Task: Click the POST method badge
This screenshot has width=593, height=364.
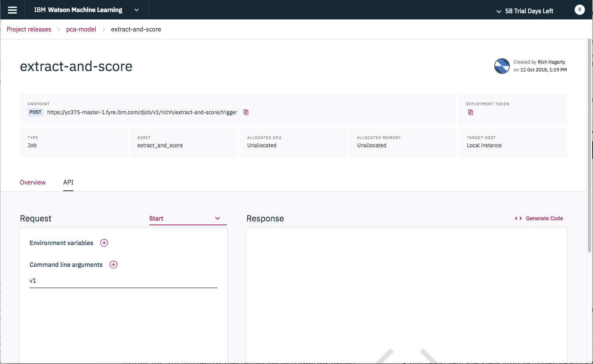Action: [x=35, y=112]
